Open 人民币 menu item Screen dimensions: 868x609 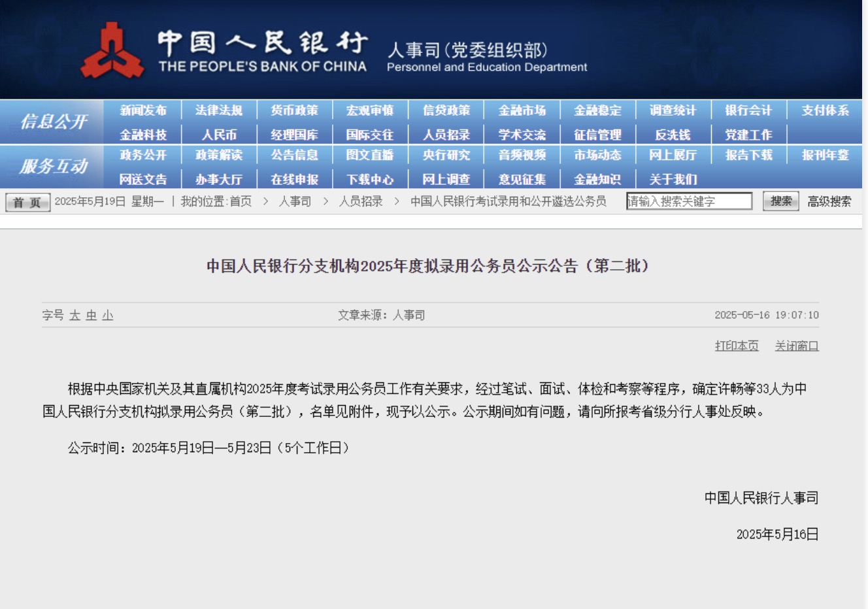pos(219,135)
